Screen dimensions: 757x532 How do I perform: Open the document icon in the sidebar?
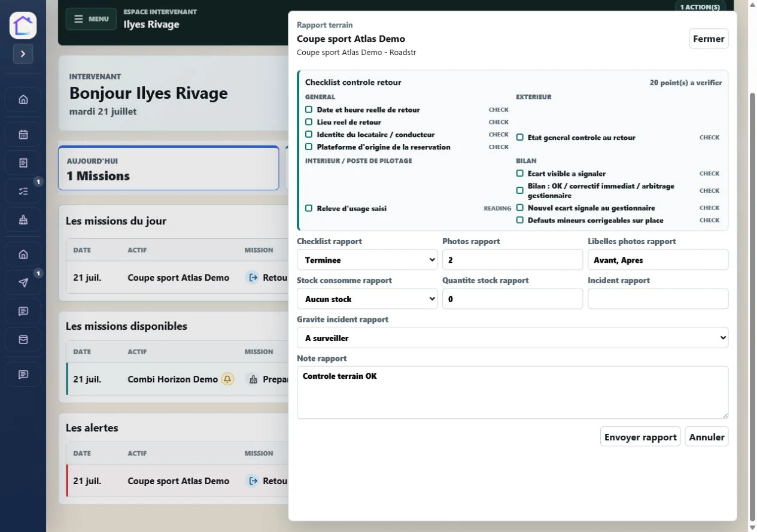click(x=23, y=163)
